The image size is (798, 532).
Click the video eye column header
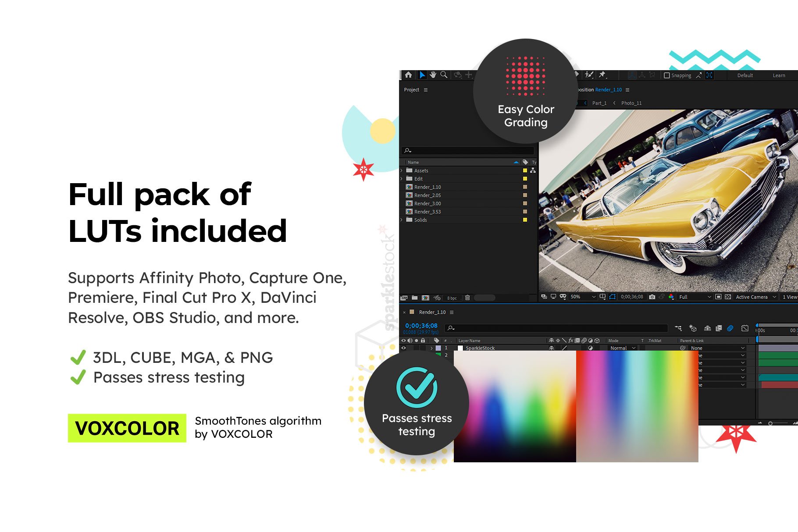[404, 340]
